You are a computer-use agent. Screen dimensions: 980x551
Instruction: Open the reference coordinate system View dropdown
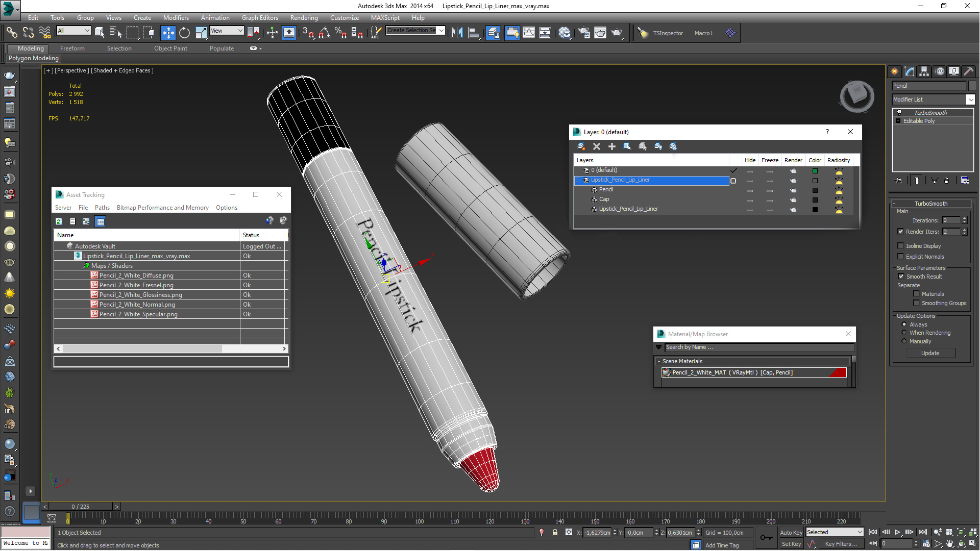pyautogui.click(x=227, y=31)
